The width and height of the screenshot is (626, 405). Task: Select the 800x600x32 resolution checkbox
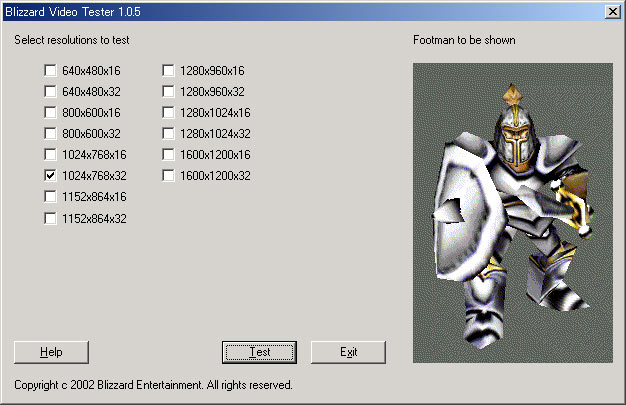(50, 134)
